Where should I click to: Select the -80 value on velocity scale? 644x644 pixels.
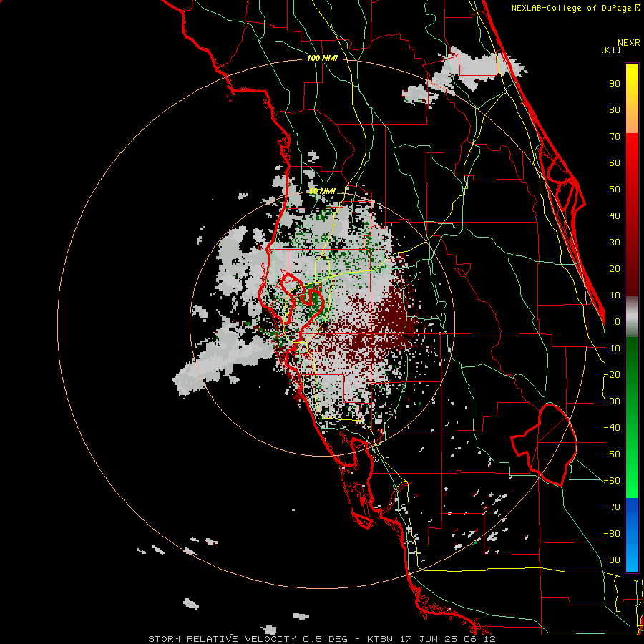[612, 534]
